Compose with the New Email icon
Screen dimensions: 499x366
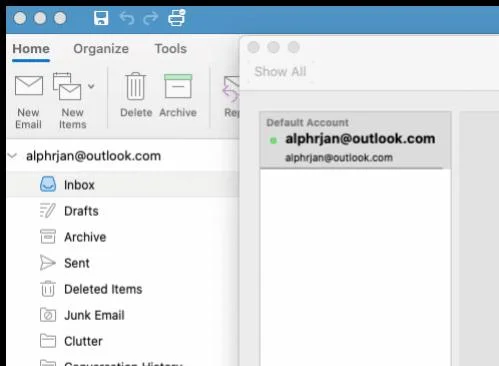click(x=29, y=86)
